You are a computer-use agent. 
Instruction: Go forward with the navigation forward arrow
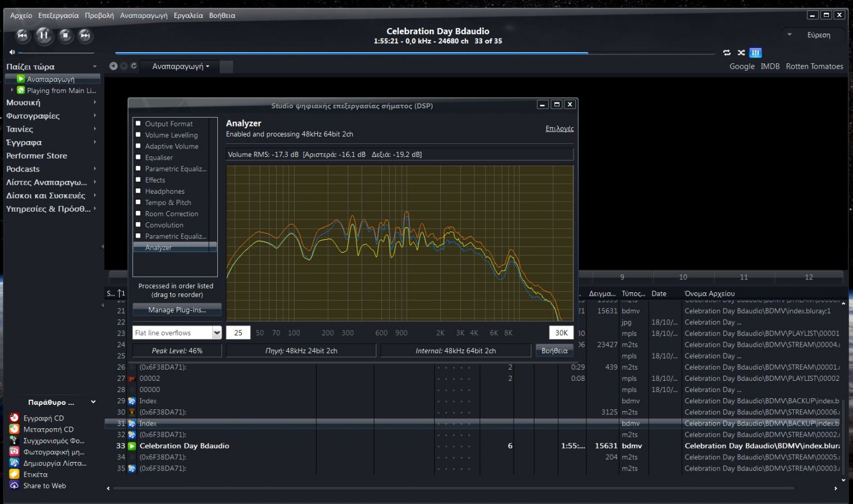pyautogui.click(x=124, y=66)
